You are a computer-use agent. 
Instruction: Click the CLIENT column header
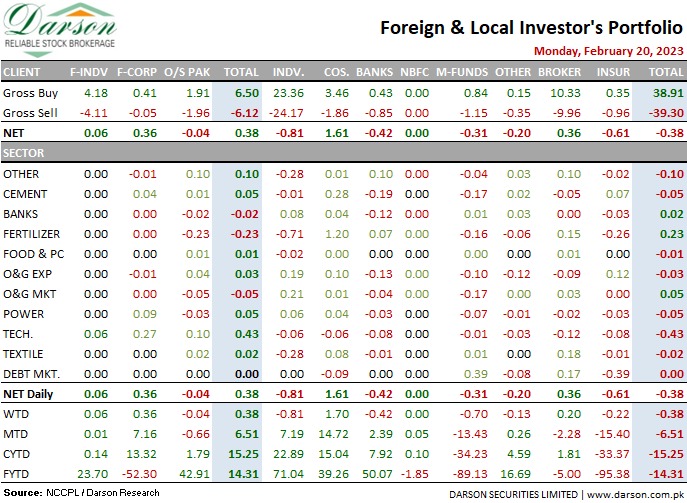pyautogui.click(x=21, y=72)
